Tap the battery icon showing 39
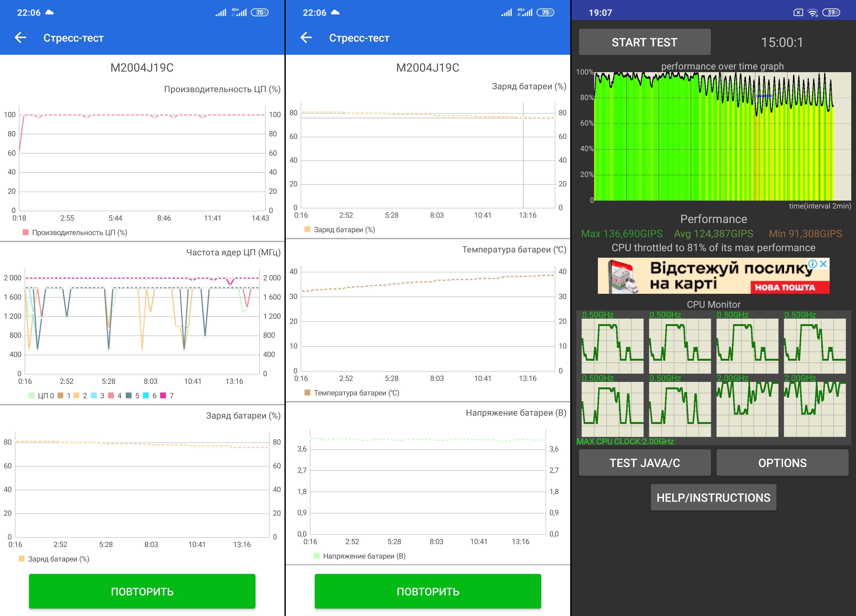Screen dimensions: 856x616 coord(831,12)
